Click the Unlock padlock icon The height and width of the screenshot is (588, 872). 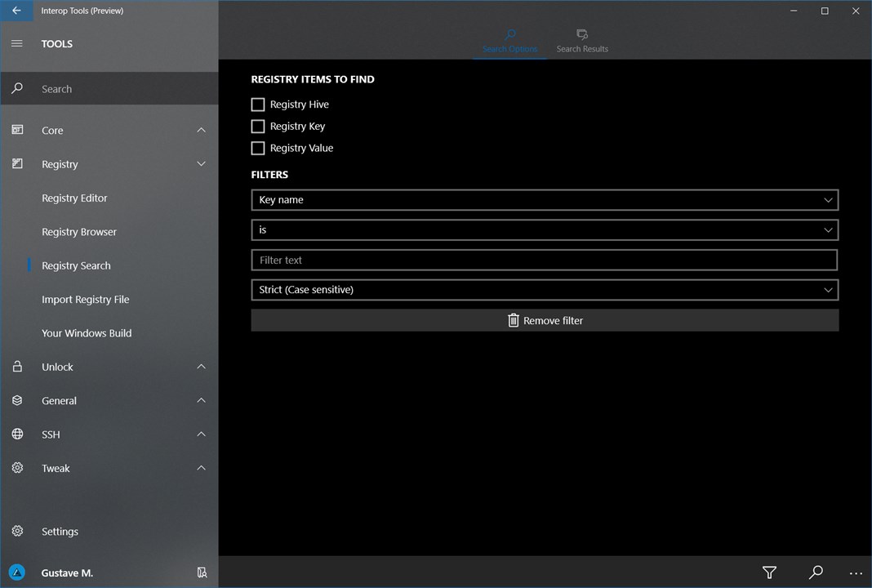click(17, 366)
